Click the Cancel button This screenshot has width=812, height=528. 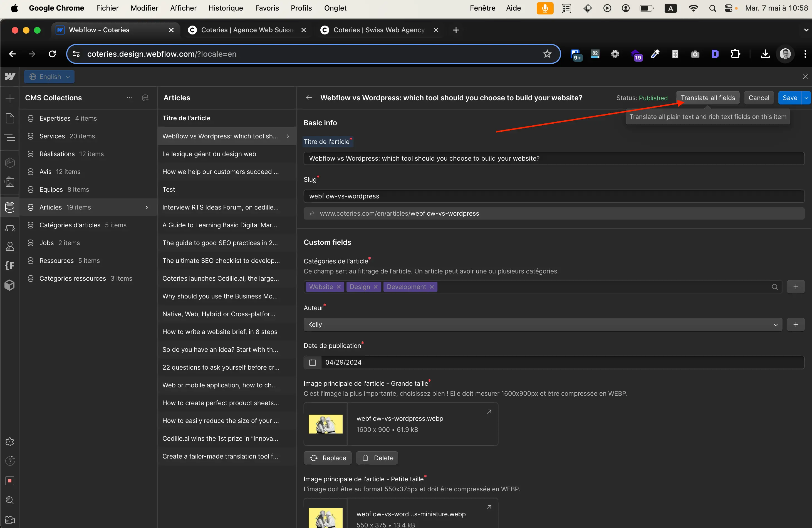[758, 98]
